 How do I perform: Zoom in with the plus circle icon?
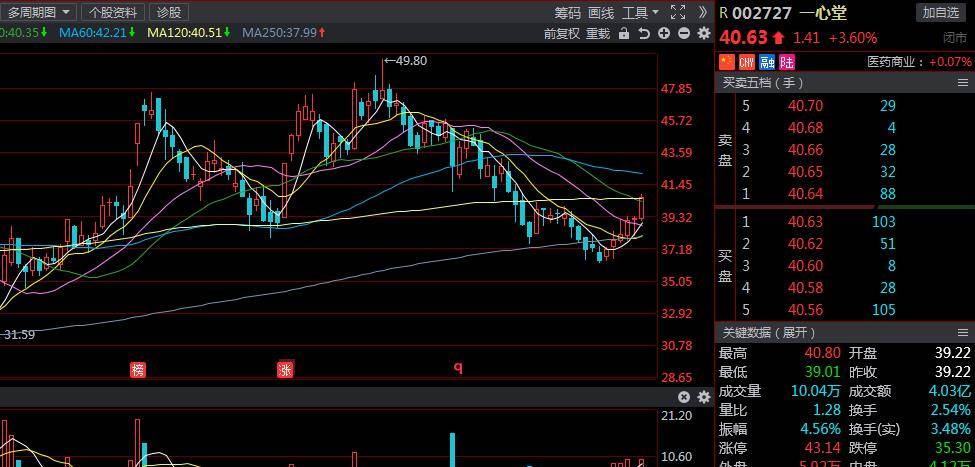coord(664,33)
